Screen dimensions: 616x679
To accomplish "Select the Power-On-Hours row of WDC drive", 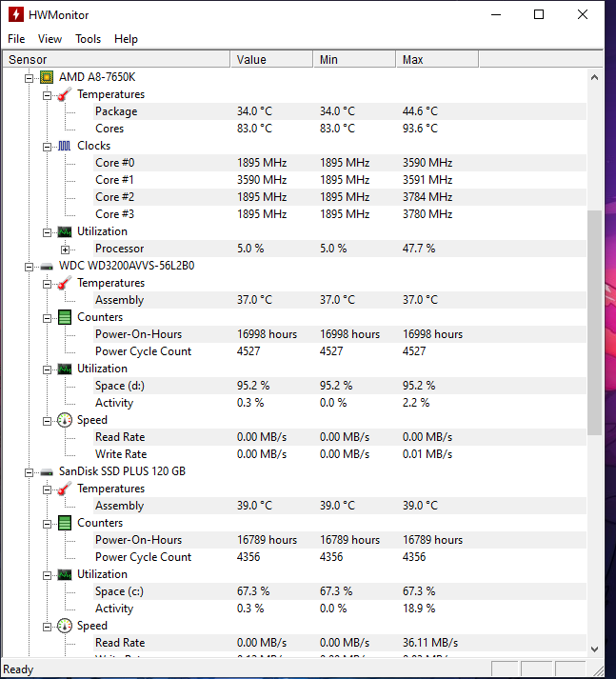I will [x=138, y=334].
